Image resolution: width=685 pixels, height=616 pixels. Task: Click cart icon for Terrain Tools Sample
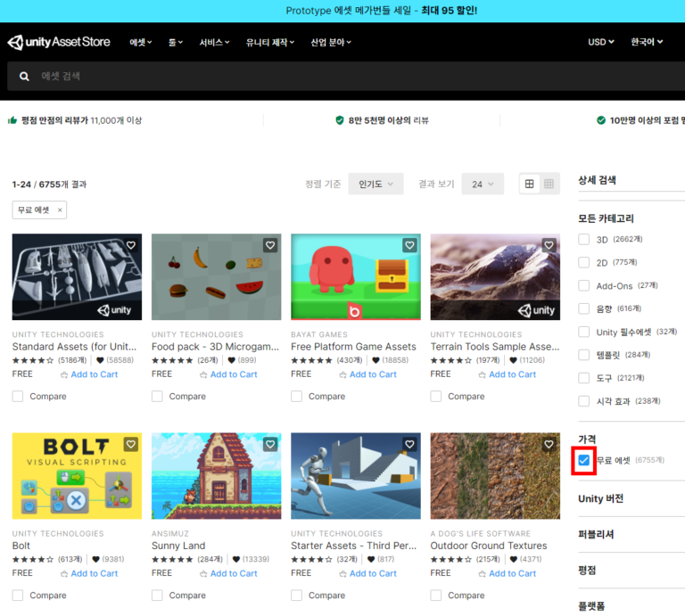[483, 374]
